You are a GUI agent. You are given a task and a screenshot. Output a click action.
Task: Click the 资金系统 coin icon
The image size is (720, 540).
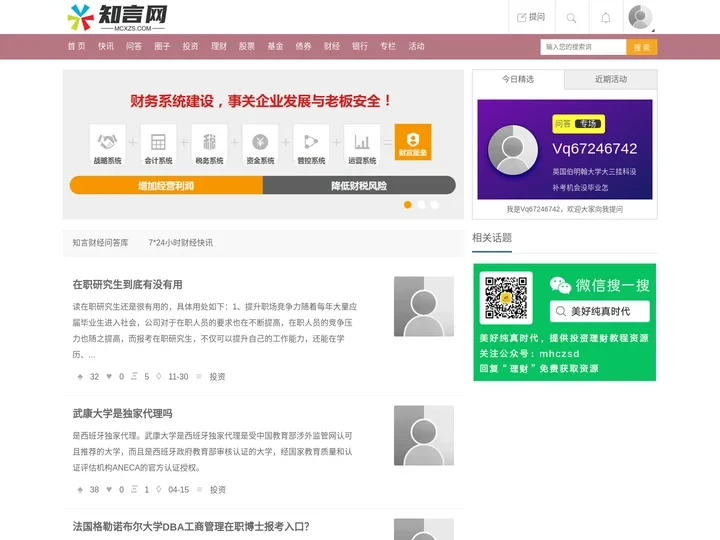coord(260,141)
